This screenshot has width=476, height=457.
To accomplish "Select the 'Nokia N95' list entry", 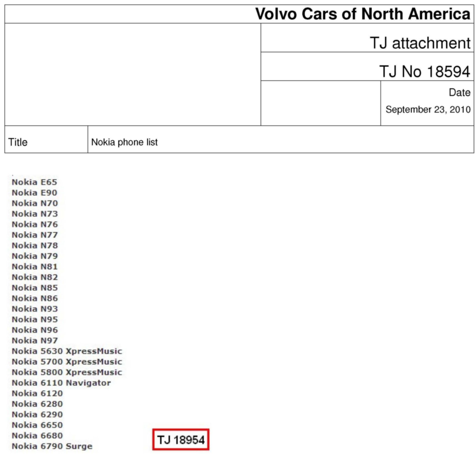I will click(35, 319).
